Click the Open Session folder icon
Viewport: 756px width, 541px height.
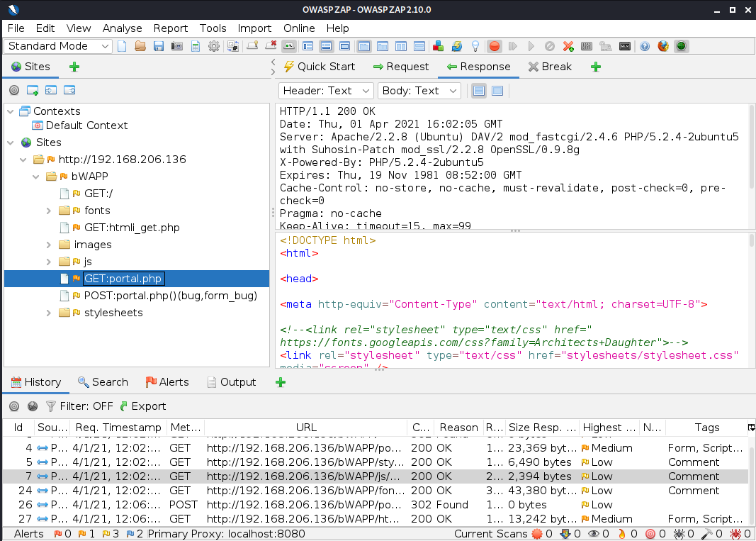[140, 46]
